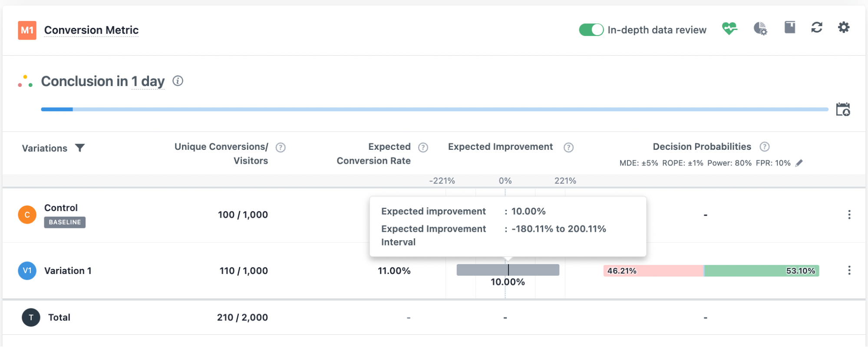Click the Variations column header
The width and height of the screenshot is (868, 347).
(45, 148)
